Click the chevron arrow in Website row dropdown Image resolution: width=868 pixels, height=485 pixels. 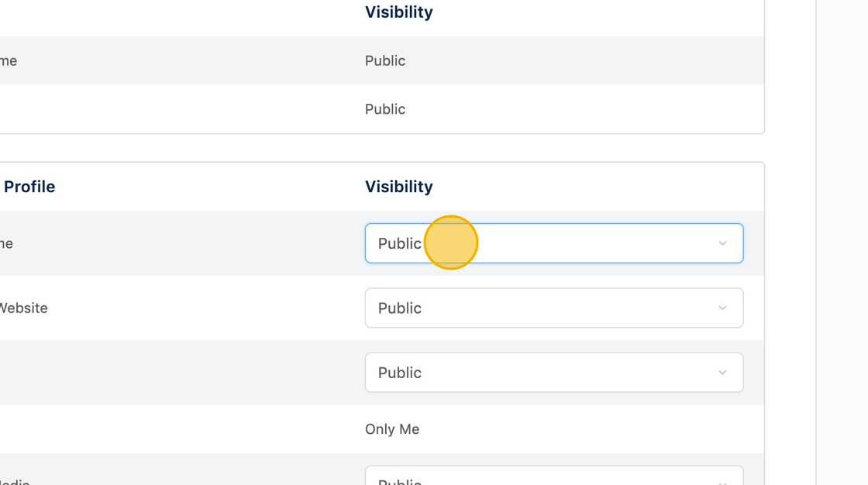click(x=722, y=308)
